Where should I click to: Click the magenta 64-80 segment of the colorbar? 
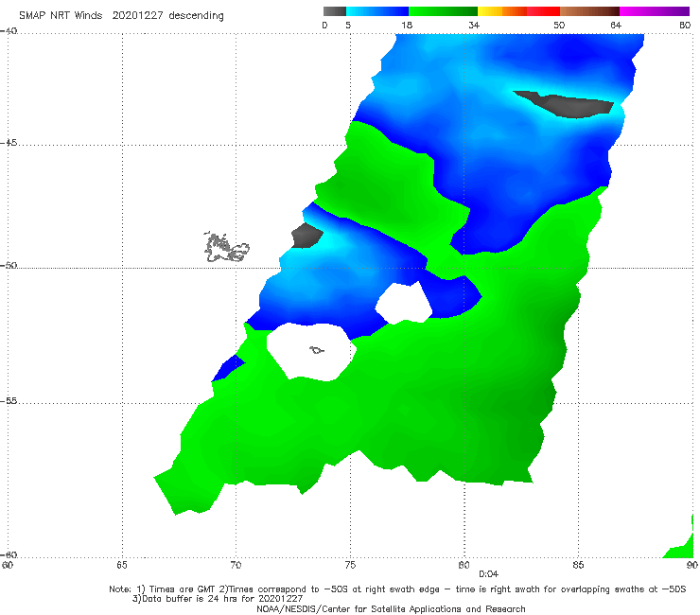click(655, 11)
